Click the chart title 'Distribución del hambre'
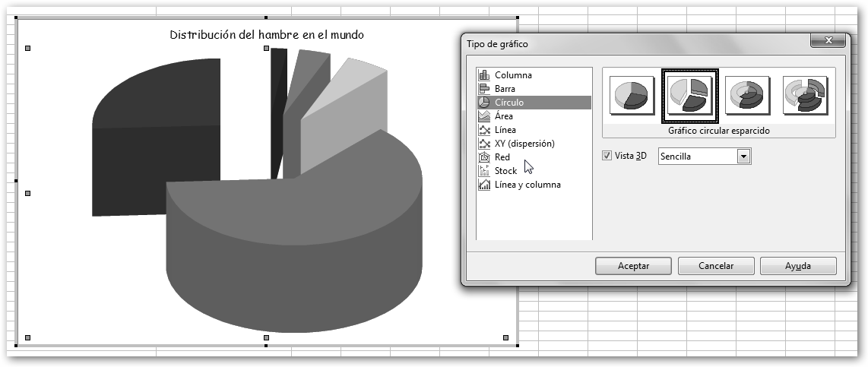The image size is (868, 367). 266,35
